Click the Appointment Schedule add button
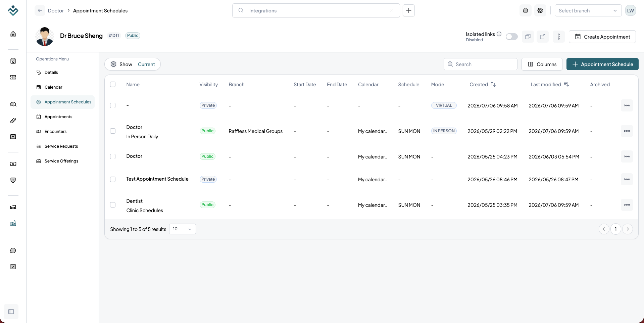The image size is (644, 323). (x=602, y=64)
